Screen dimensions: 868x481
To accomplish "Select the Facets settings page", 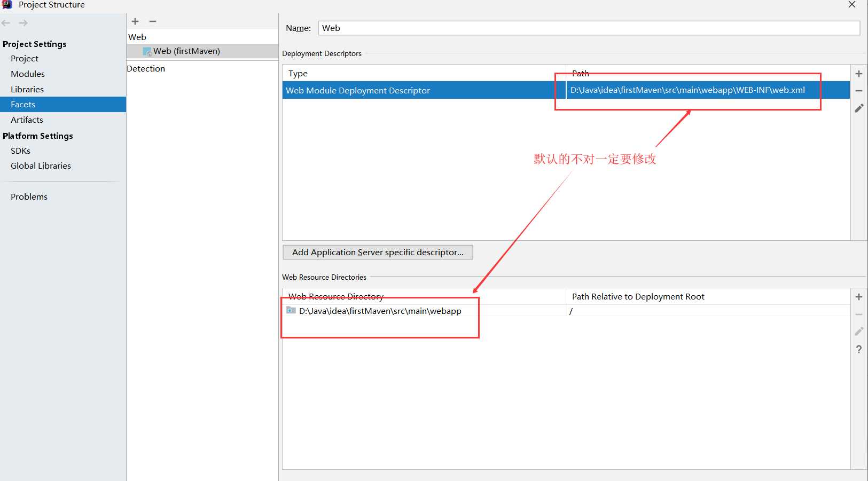I will (x=63, y=105).
